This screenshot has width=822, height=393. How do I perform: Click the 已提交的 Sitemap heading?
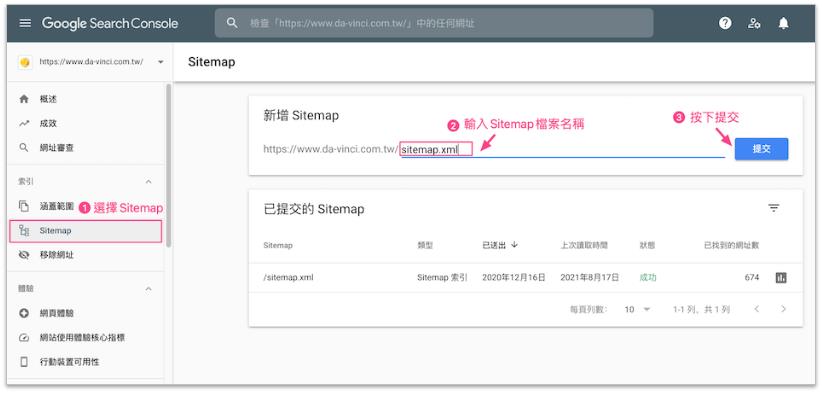click(x=313, y=210)
